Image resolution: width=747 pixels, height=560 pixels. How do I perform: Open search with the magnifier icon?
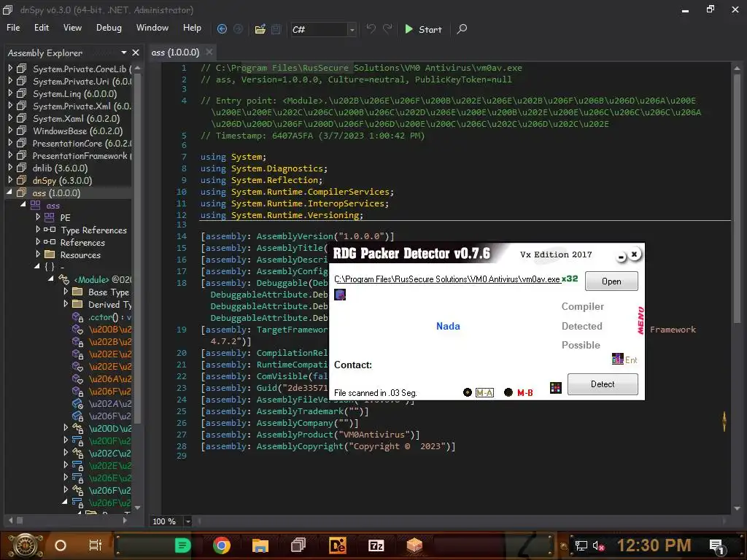(462, 29)
